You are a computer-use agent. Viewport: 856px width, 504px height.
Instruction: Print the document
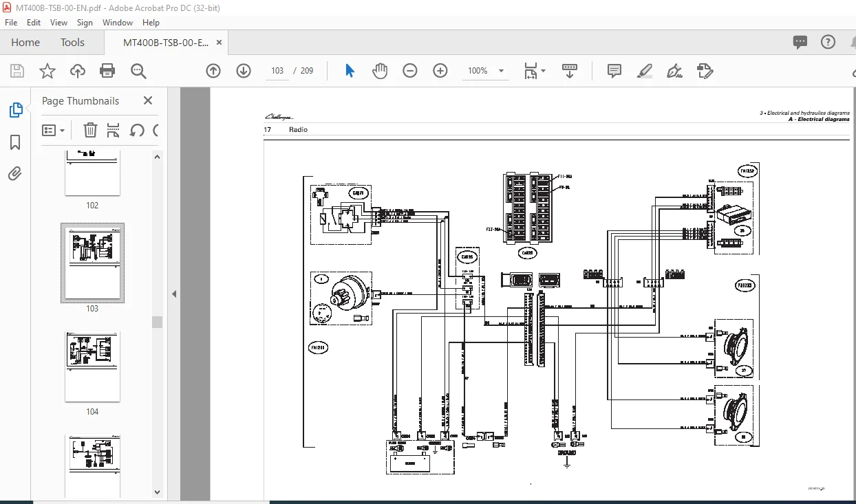point(107,71)
